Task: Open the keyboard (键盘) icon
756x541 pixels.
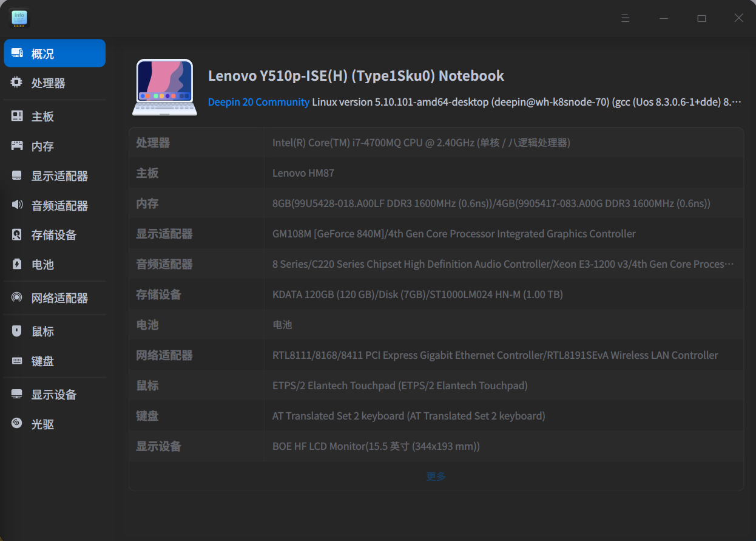Action: pos(16,360)
